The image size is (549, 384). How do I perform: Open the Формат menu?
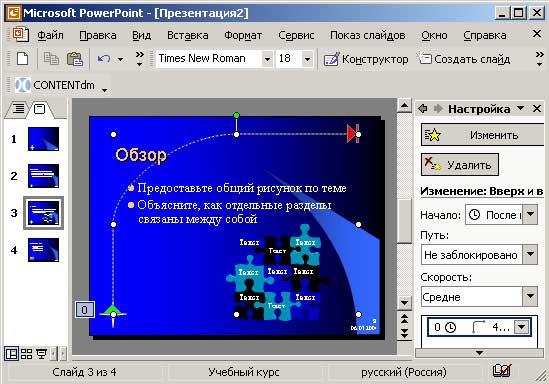(x=243, y=35)
